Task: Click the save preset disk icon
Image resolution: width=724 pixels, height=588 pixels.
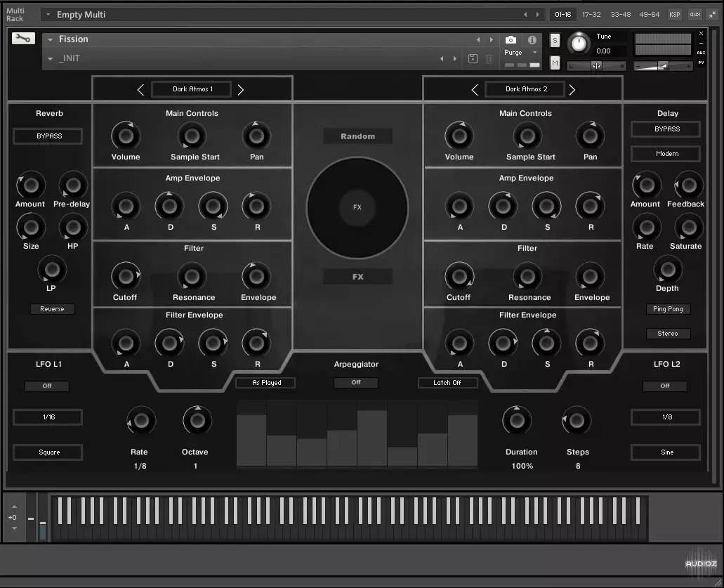Action: [473, 58]
